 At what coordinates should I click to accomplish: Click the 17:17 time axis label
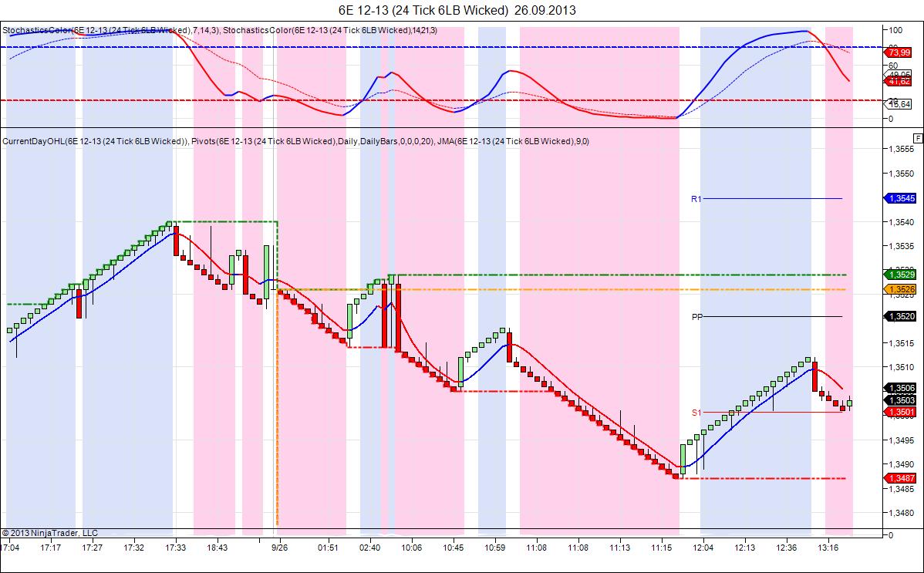(51, 548)
